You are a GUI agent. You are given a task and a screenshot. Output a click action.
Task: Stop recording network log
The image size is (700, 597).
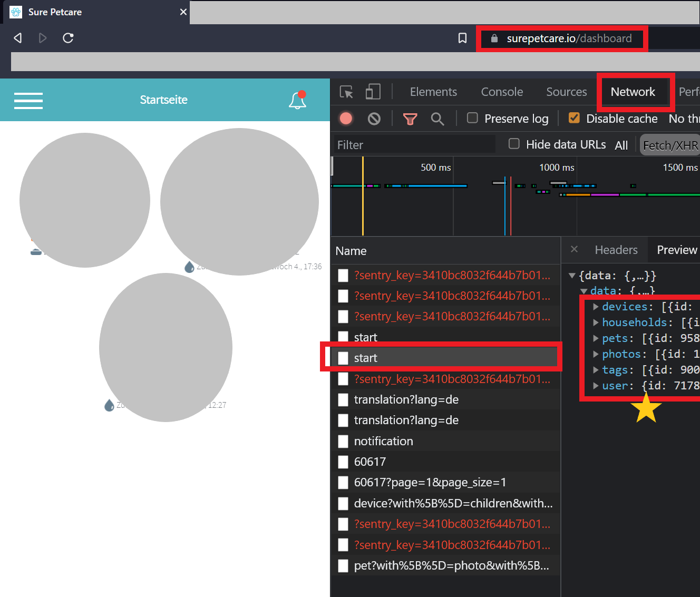[346, 119]
